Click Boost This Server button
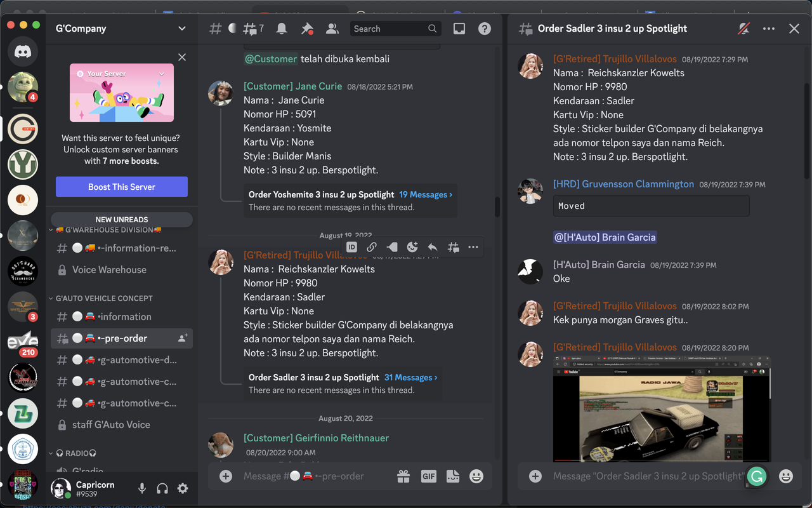This screenshot has width=812, height=508. click(x=122, y=187)
